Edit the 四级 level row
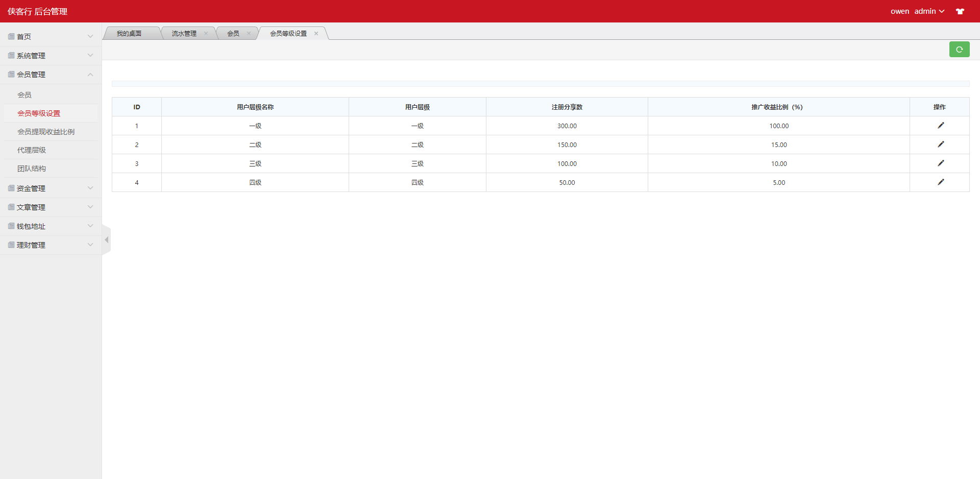980x479 pixels. (941, 182)
